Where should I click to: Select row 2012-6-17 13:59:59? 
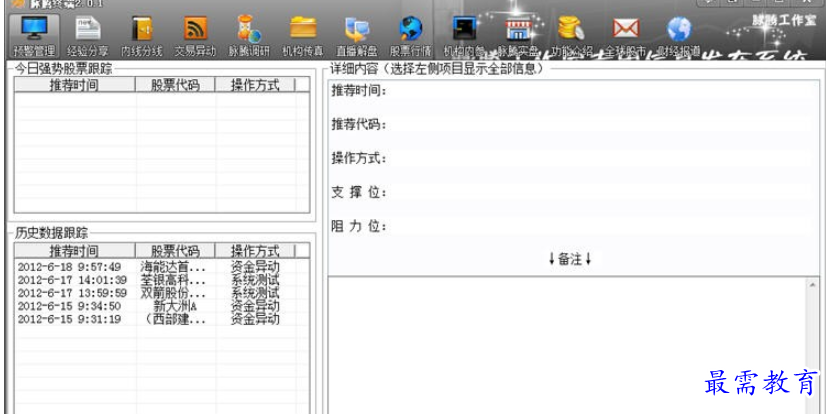pyautogui.click(x=161, y=293)
